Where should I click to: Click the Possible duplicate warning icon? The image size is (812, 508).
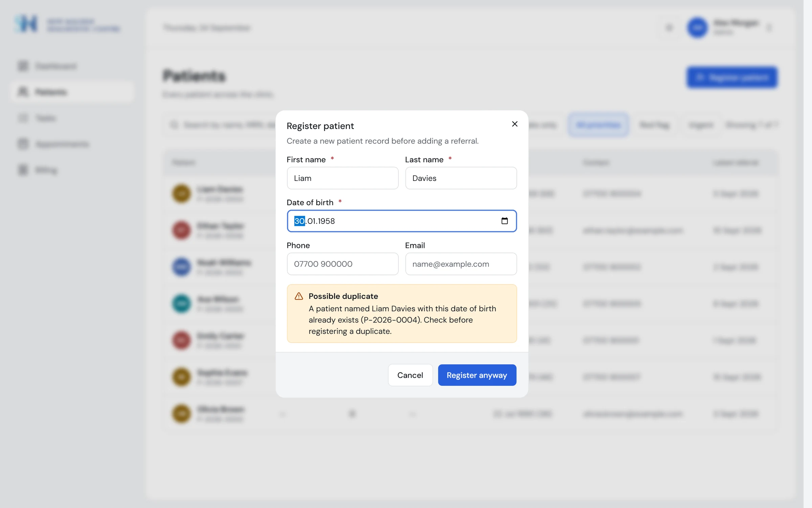click(x=299, y=296)
